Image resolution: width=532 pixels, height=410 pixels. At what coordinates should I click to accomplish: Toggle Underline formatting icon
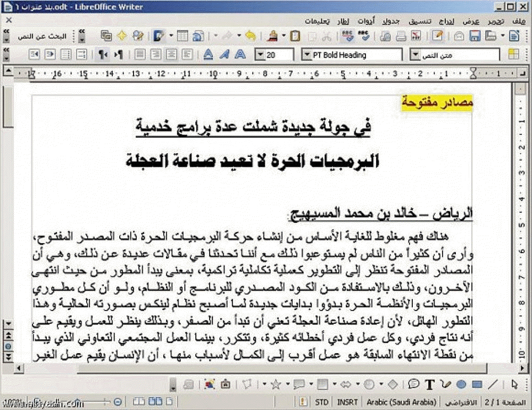coord(208,55)
